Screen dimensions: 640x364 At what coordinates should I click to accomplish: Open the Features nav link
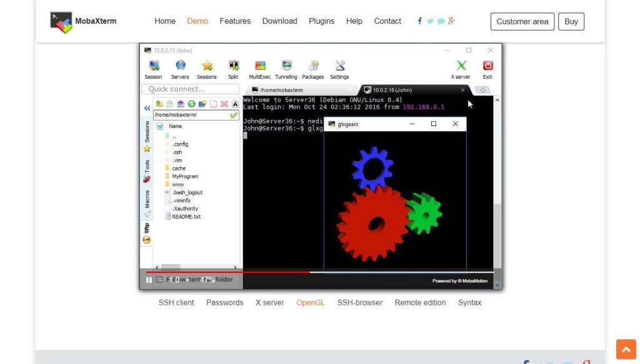[x=235, y=21]
